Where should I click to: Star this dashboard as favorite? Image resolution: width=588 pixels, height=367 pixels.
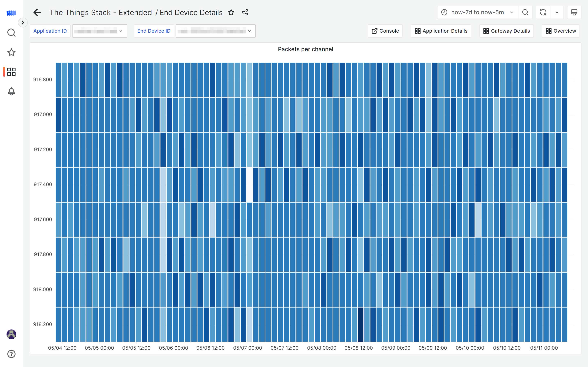pyautogui.click(x=231, y=12)
